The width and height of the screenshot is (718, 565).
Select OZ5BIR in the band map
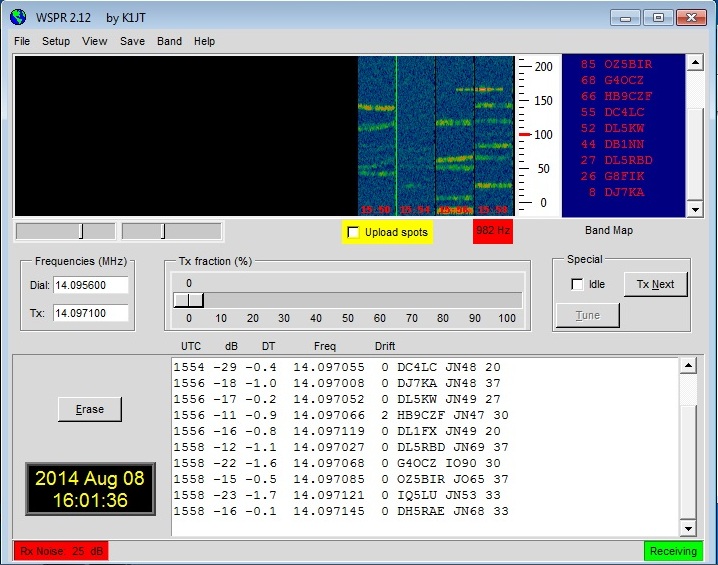pos(630,64)
